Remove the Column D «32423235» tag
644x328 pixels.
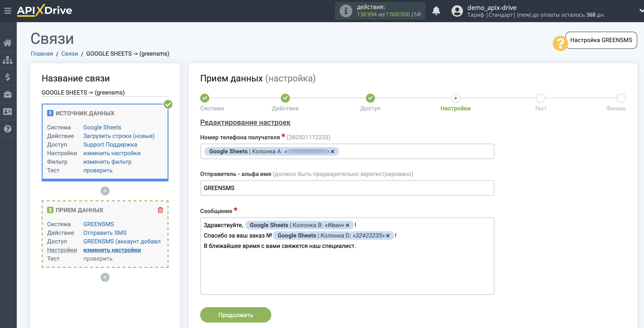[x=387, y=235]
